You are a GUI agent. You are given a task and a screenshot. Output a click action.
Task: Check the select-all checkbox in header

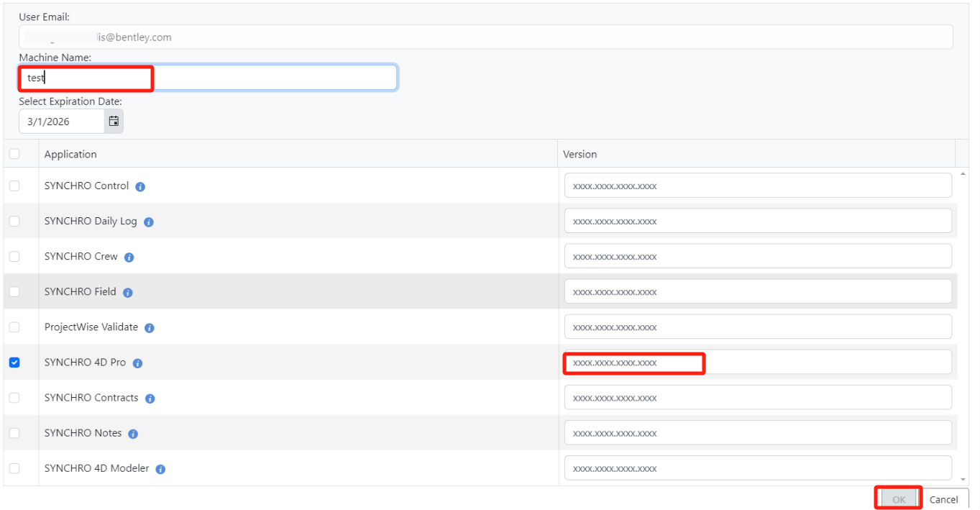(14, 153)
